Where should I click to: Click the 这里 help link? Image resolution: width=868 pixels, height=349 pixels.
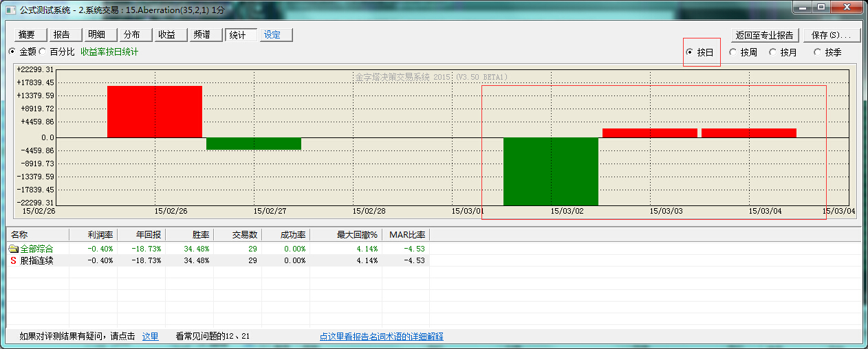150,337
